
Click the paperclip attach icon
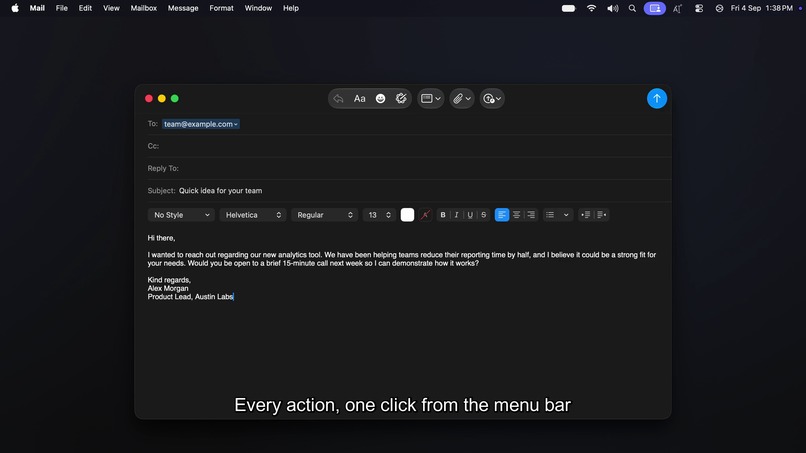point(457,99)
